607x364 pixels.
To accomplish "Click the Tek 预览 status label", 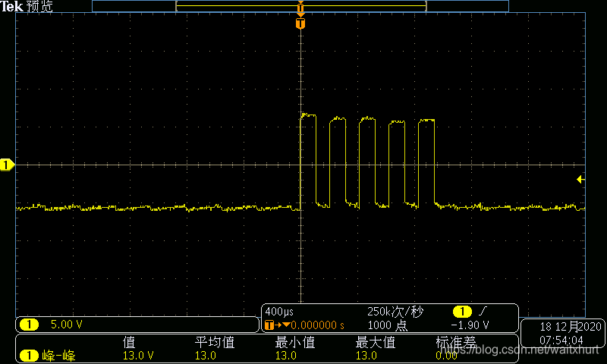I will click(x=27, y=6).
